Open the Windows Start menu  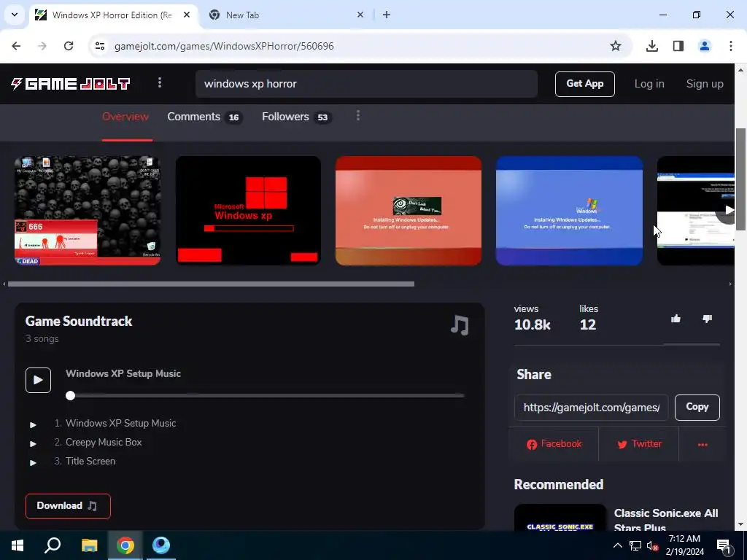(18, 545)
